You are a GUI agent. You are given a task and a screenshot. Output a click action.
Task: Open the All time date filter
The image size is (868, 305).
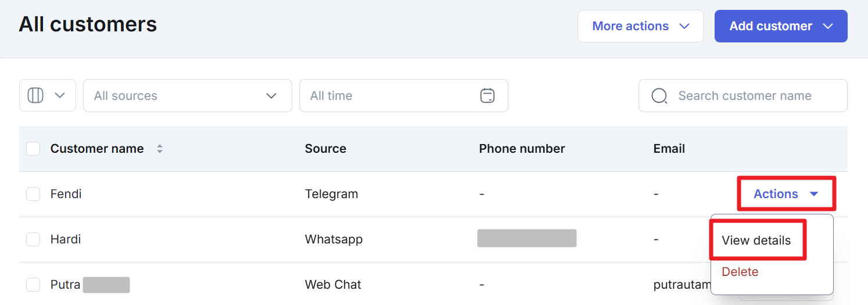pos(403,95)
